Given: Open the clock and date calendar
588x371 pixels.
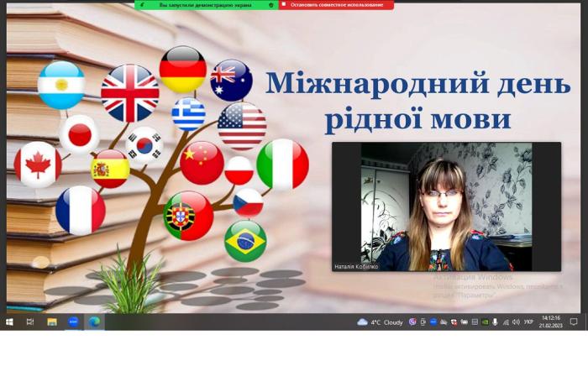Looking at the screenshot, I should click(550, 321).
